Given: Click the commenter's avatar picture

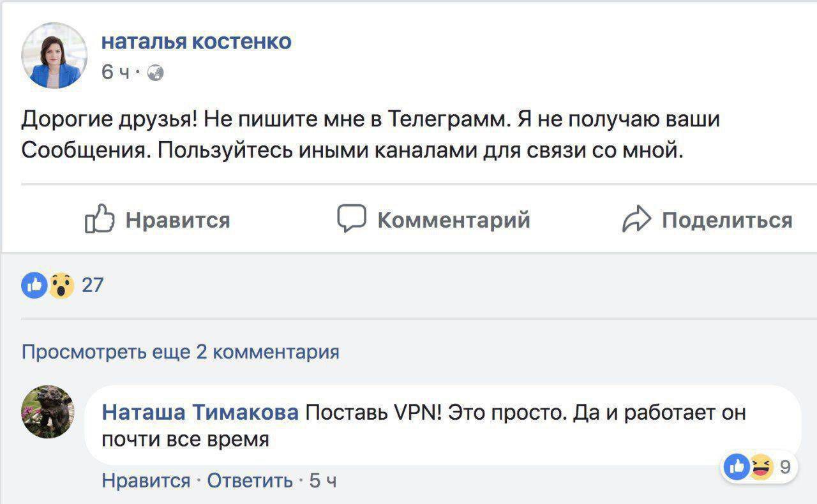Looking at the screenshot, I should (x=48, y=411).
